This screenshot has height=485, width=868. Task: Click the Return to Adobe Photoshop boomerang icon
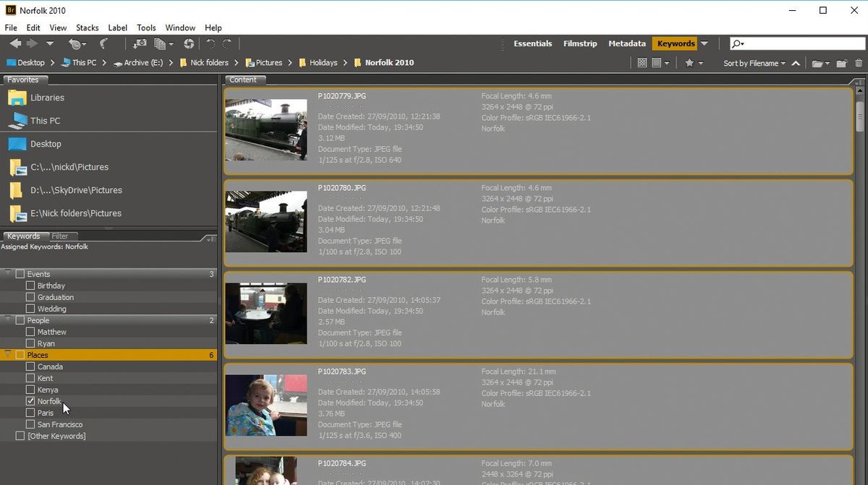[103, 43]
